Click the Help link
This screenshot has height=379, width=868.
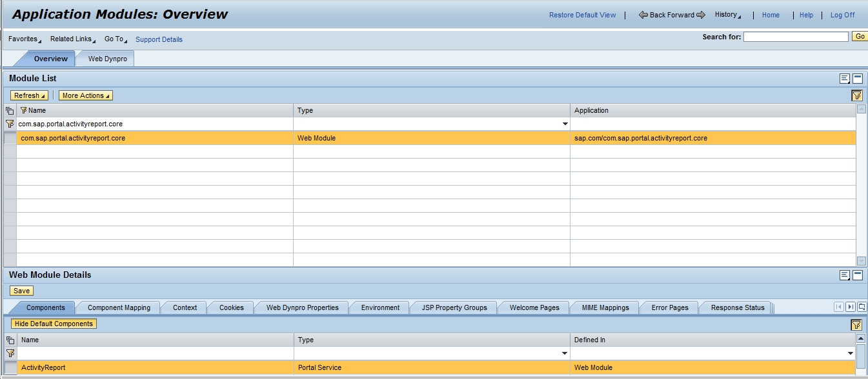(x=807, y=15)
